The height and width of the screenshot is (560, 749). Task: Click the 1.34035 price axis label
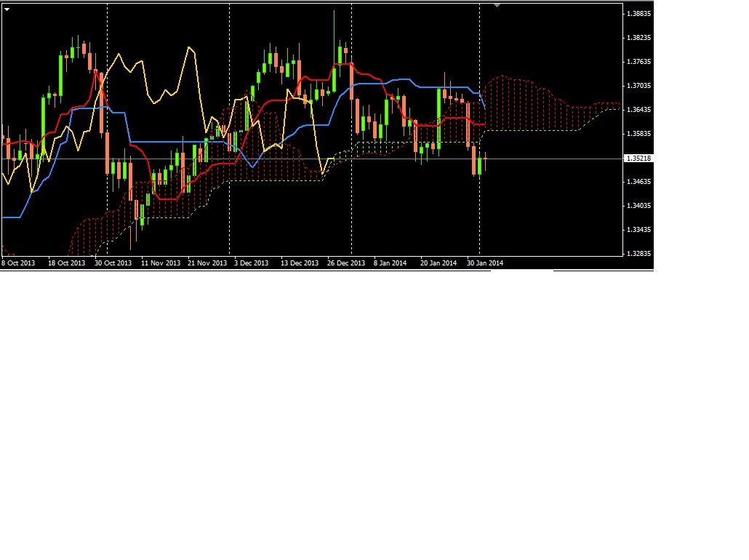coord(638,206)
